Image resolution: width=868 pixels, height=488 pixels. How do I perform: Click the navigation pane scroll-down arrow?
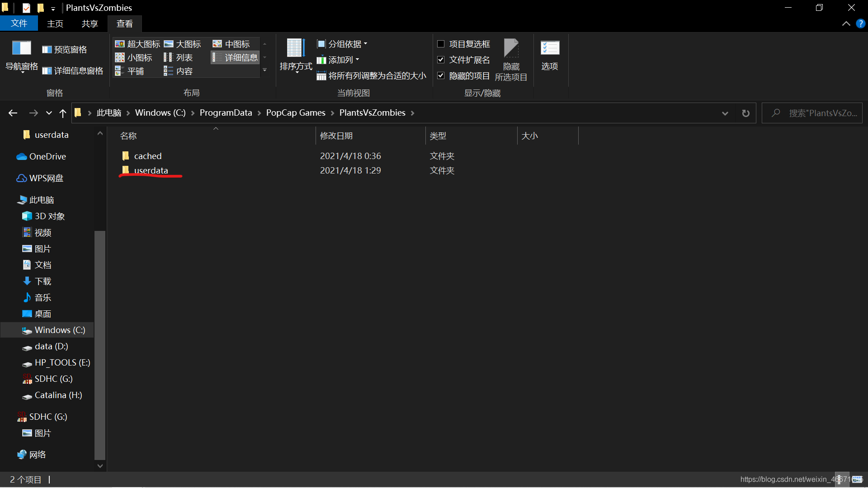tap(100, 466)
